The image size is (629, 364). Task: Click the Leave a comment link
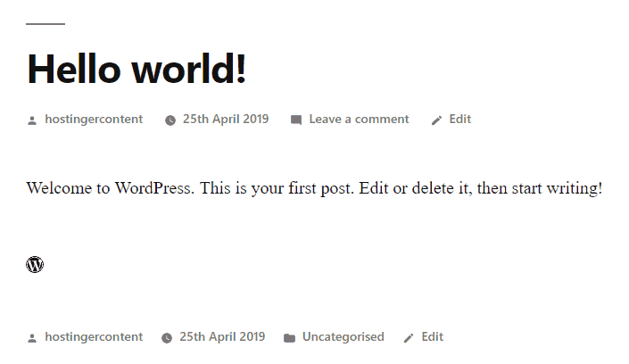[x=359, y=120]
